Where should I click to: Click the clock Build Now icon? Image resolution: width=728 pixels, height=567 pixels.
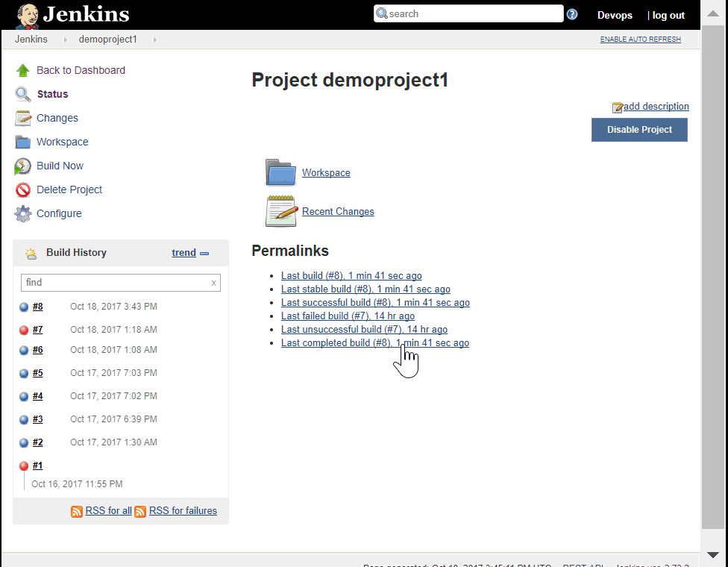[22, 166]
